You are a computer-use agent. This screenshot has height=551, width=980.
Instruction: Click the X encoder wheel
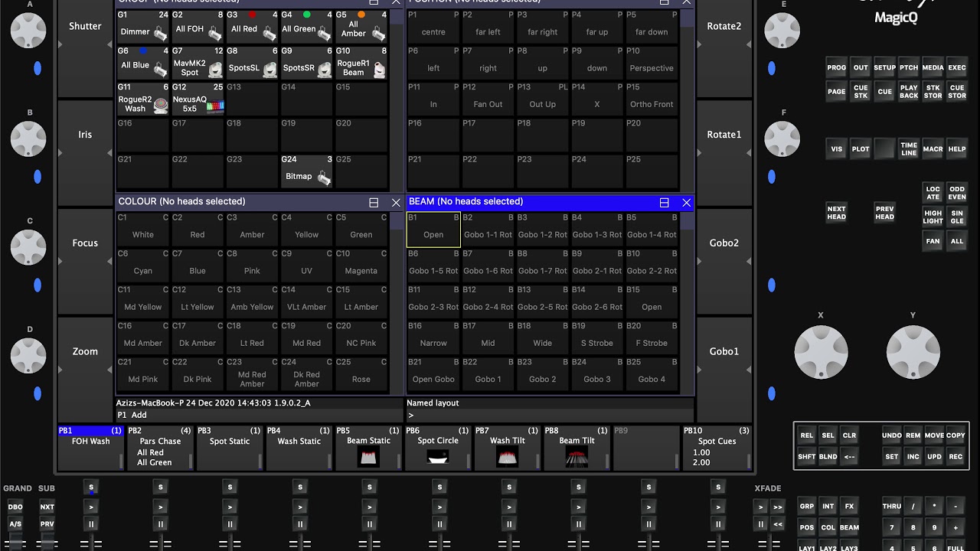tap(821, 352)
